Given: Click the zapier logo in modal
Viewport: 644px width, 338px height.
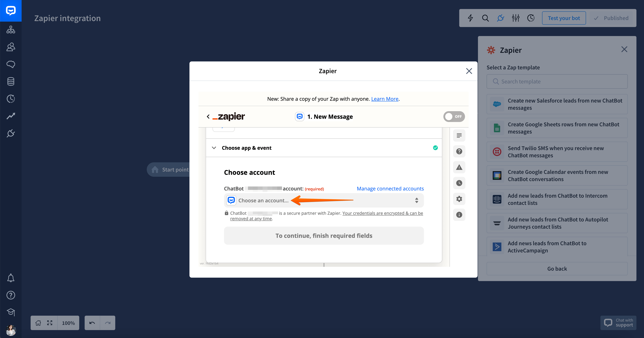Looking at the screenshot, I should click(229, 116).
